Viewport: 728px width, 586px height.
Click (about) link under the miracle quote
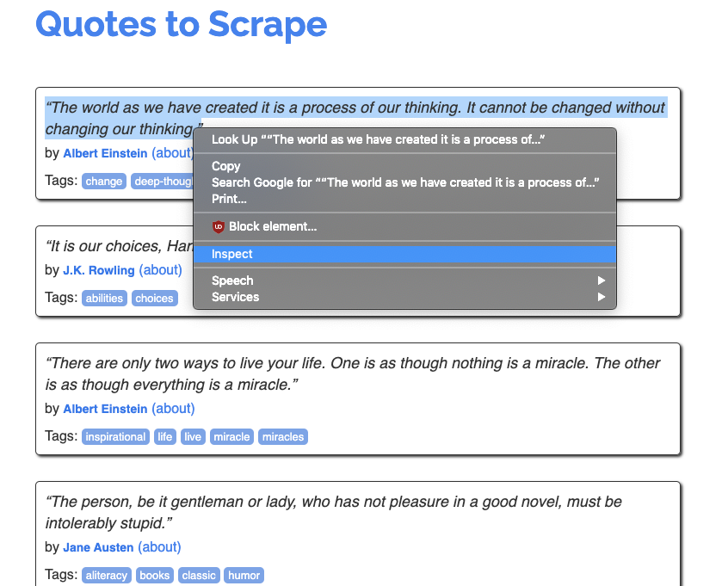(x=173, y=409)
